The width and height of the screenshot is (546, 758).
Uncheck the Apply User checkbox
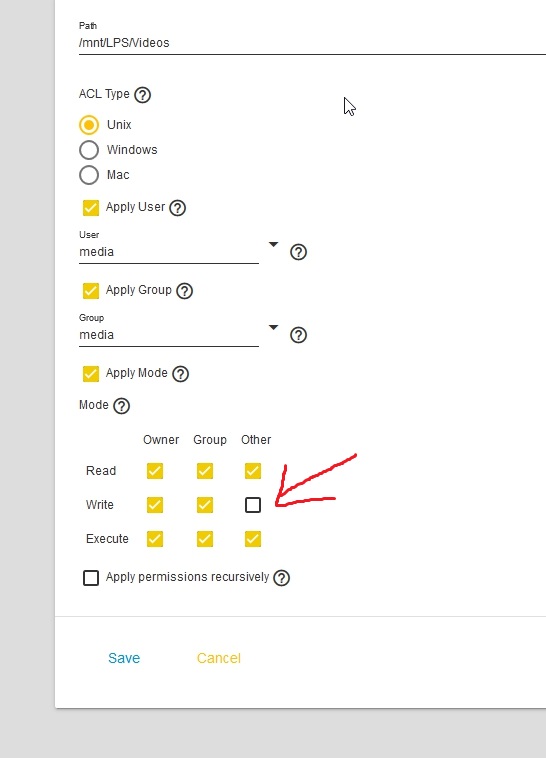[x=91, y=208]
